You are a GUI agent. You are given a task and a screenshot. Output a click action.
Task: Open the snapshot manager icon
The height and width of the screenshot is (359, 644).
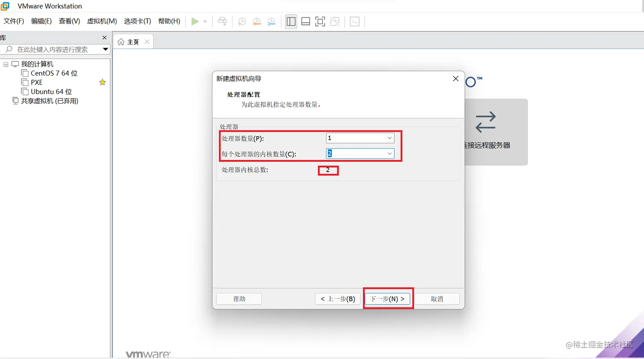tap(271, 21)
